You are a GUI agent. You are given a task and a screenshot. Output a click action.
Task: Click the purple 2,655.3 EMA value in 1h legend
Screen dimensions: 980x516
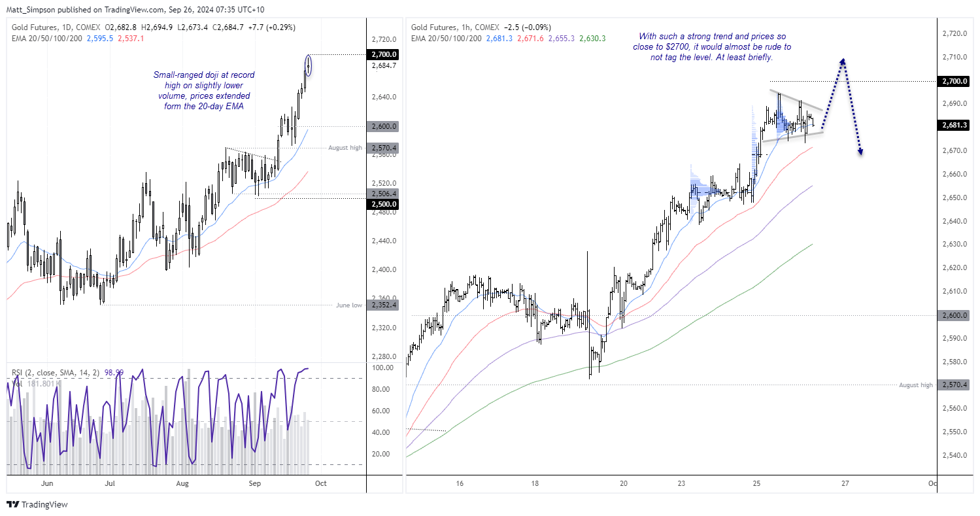pyautogui.click(x=562, y=39)
